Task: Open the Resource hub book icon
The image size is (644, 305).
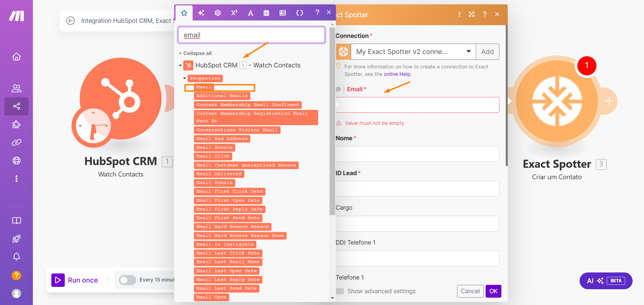Action: click(x=16, y=220)
